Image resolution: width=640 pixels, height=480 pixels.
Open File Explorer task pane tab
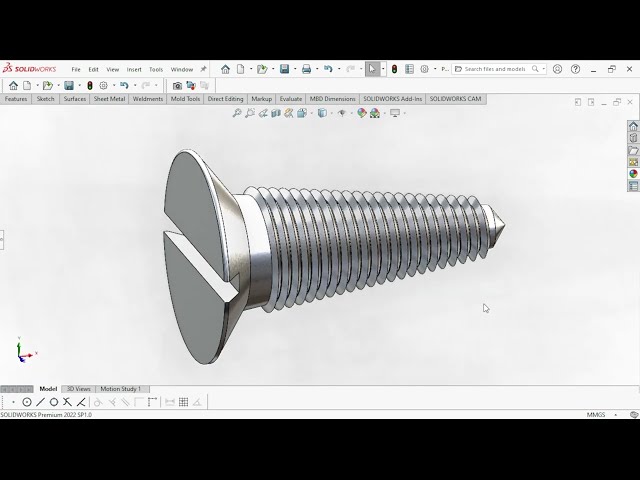[x=633, y=150]
